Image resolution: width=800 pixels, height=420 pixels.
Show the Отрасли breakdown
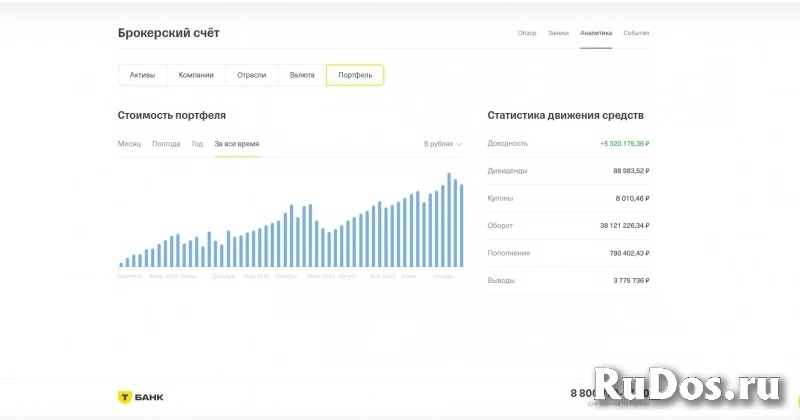pos(251,75)
